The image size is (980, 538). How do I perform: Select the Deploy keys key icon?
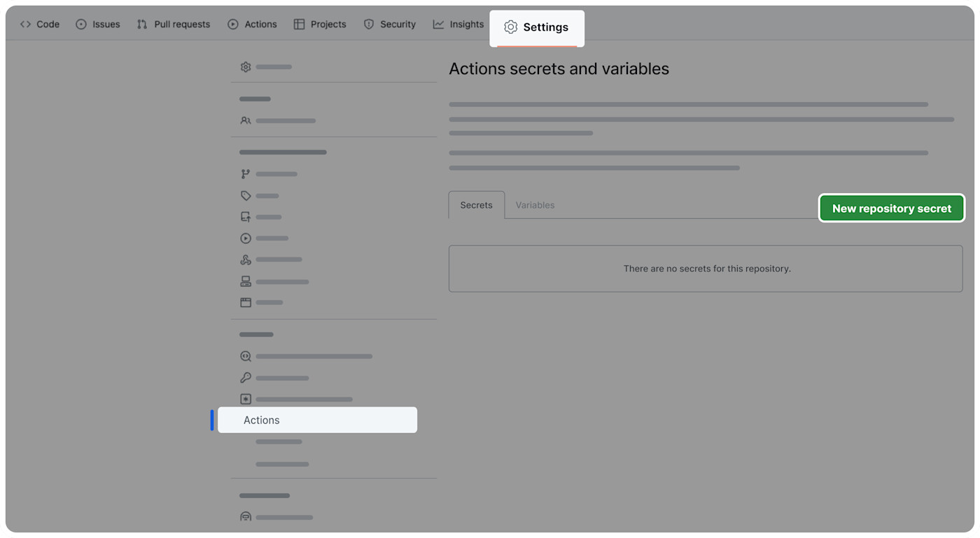246,378
